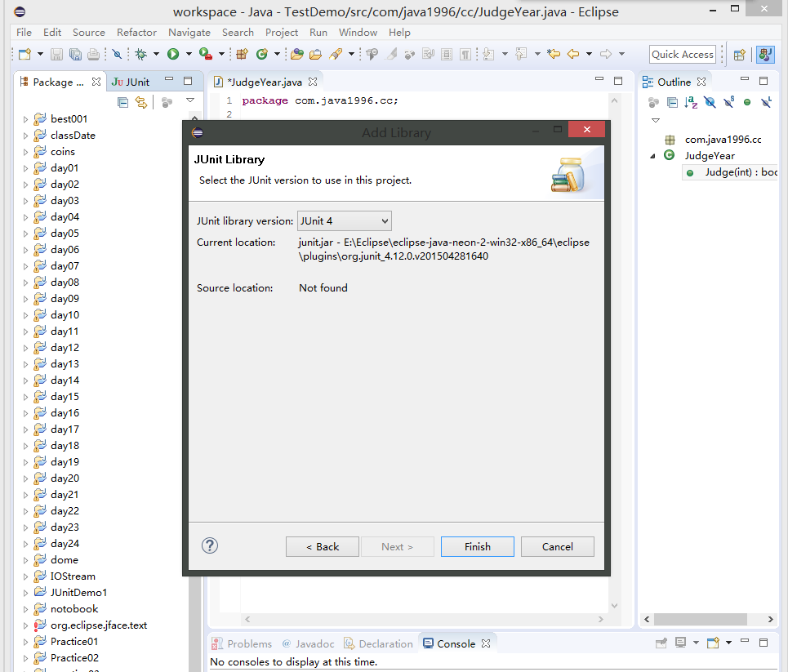Click the Quick Access search field
The image size is (788, 672).
point(683,55)
